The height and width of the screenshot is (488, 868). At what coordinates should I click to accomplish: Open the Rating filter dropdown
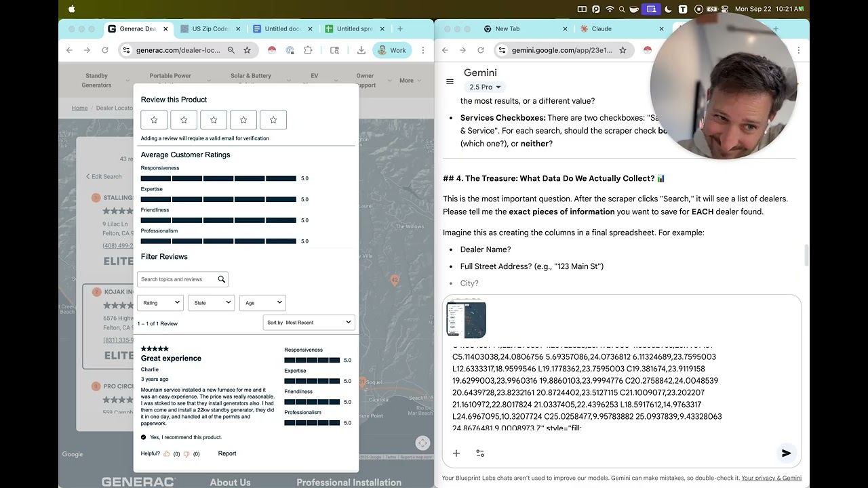click(x=161, y=303)
